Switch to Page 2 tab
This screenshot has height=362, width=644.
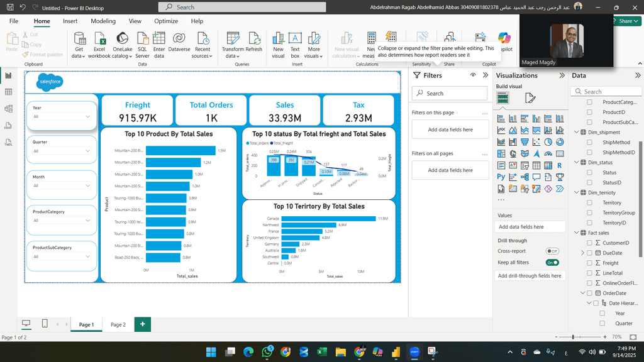[118, 324]
